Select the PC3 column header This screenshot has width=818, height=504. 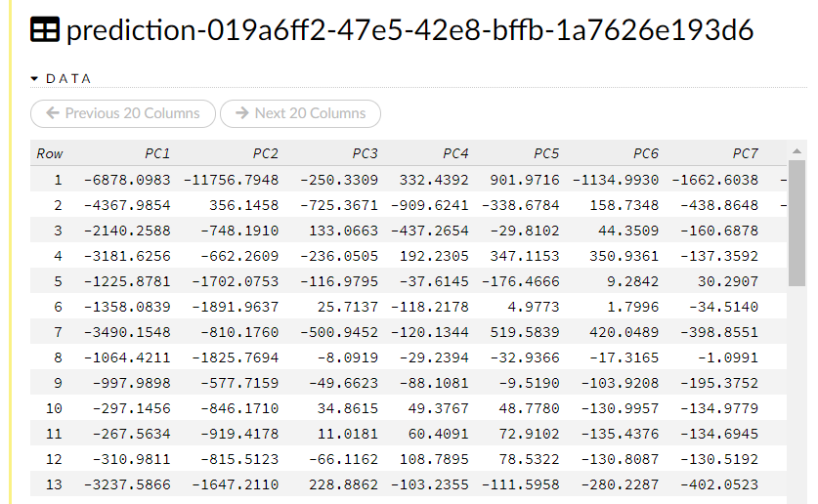(365, 153)
